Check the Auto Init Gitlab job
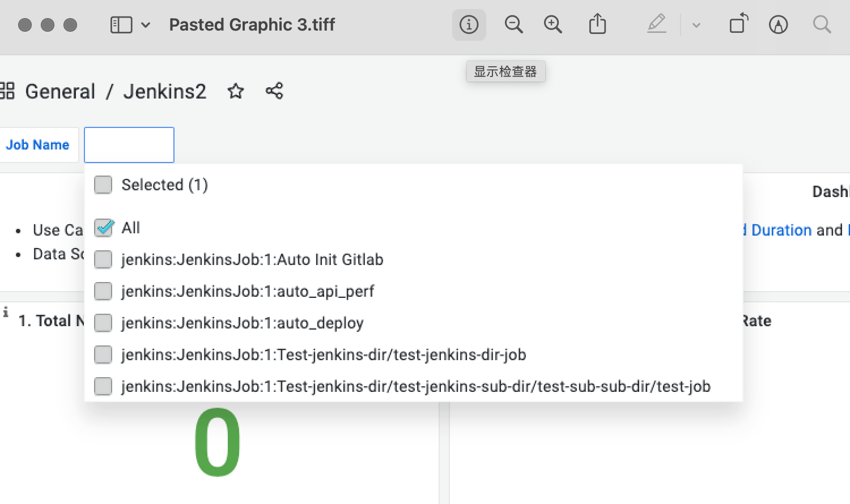 (x=103, y=259)
